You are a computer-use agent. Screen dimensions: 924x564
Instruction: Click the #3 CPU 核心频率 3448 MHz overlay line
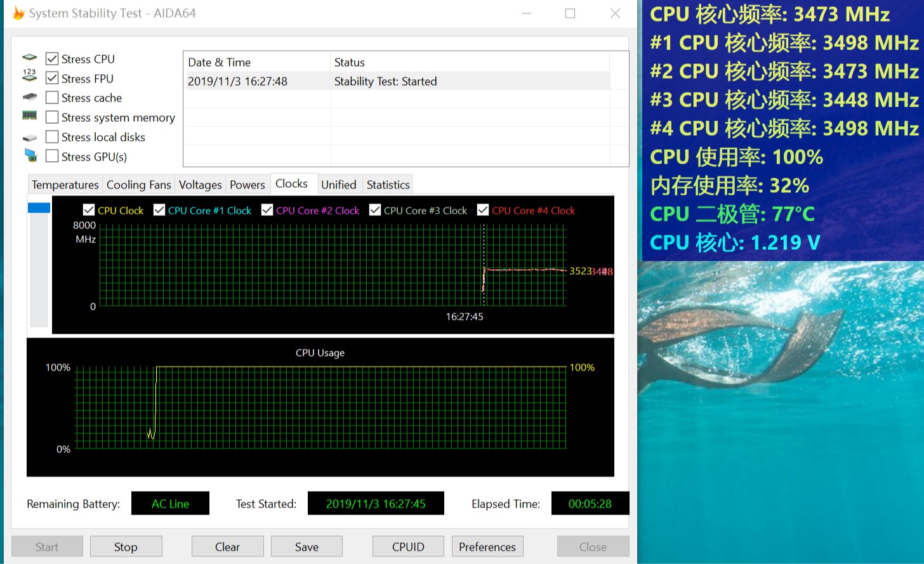[784, 100]
